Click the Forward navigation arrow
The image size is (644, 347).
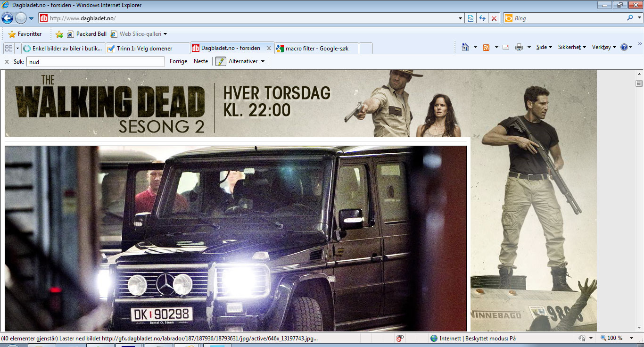21,18
